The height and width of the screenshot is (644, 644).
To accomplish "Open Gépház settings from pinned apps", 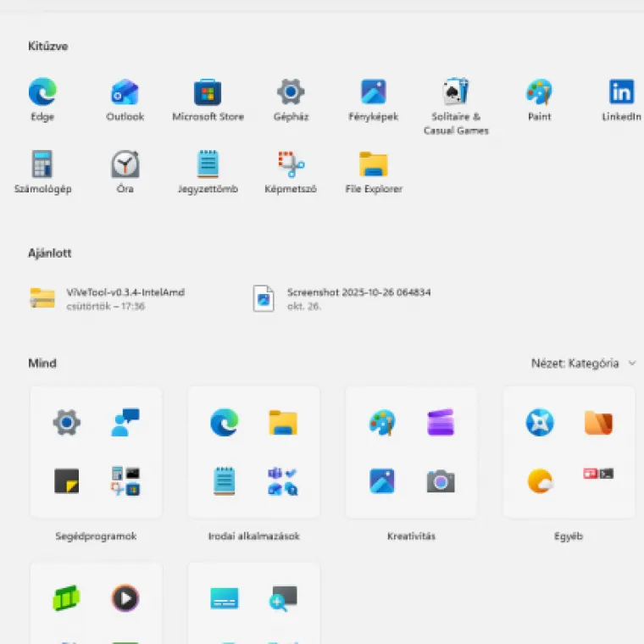I will pyautogui.click(x=291, y=100).
